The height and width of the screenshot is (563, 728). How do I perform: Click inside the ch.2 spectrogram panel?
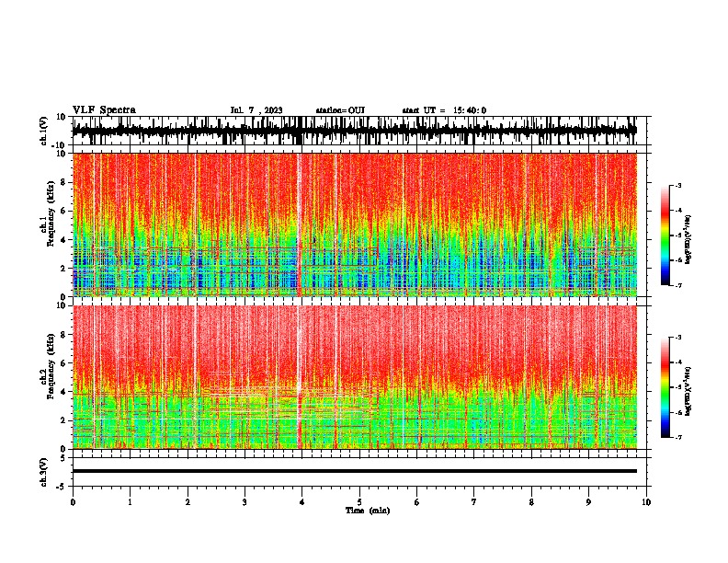pos(354,377)
